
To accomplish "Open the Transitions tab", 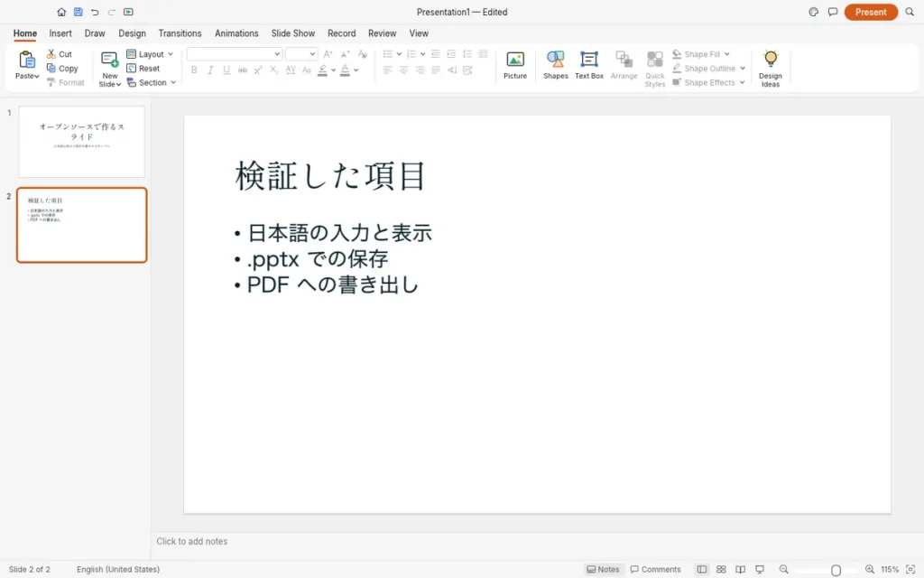I will [x=180, y=33].
